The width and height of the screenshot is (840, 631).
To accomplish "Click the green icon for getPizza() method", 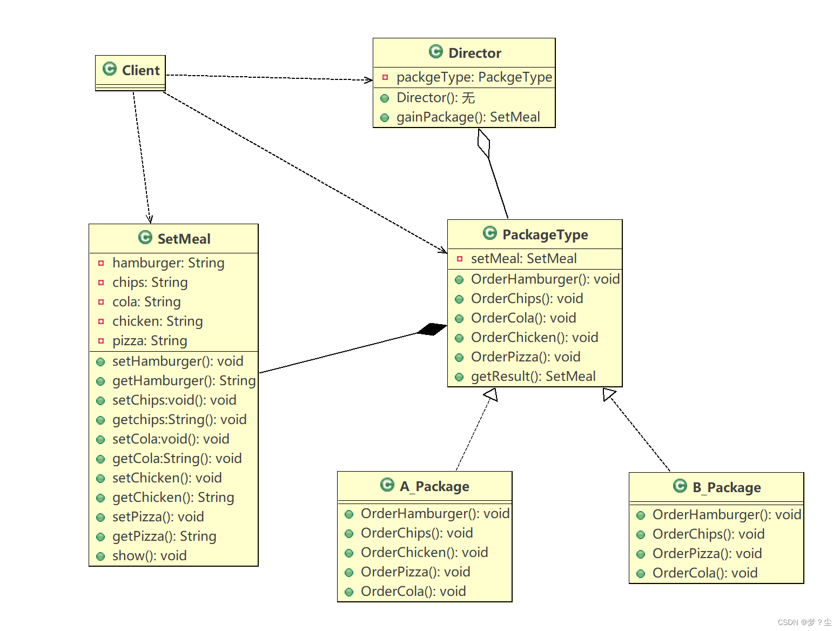I will (100, 537).
